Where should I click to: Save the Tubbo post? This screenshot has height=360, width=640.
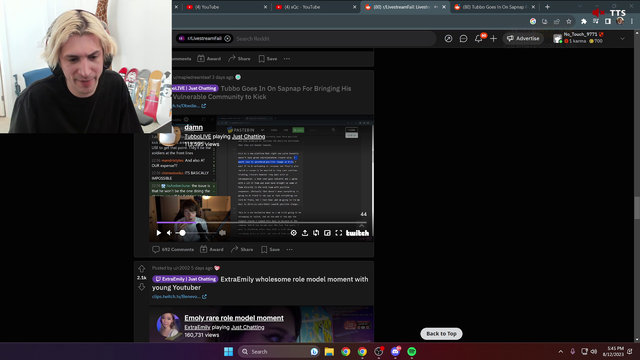tap(271, 249)
